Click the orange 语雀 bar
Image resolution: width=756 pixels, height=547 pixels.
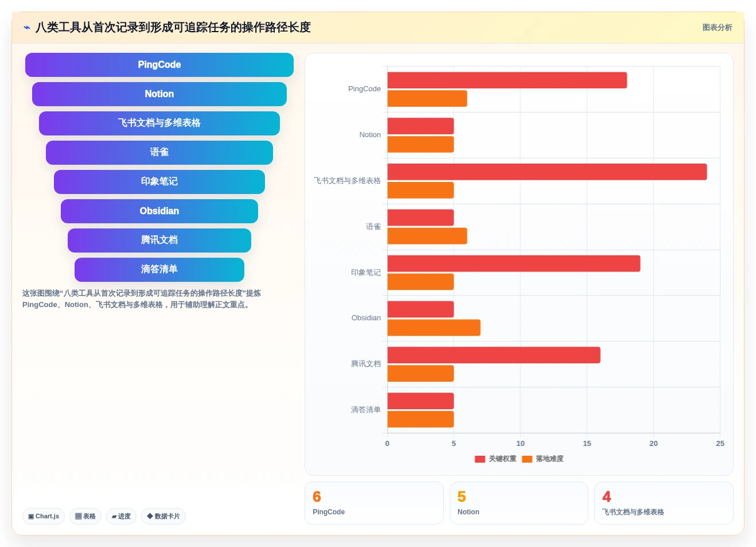pyautogui.click(x=427, y=236)
